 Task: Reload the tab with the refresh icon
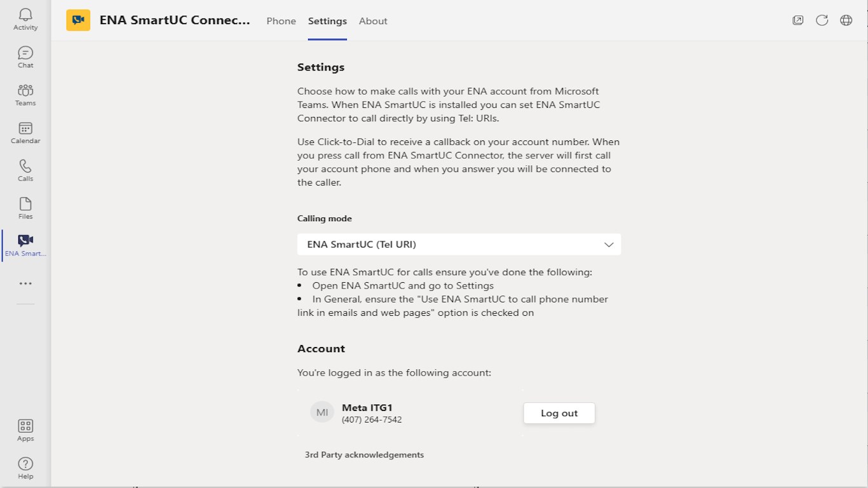(x=822, y=20)
